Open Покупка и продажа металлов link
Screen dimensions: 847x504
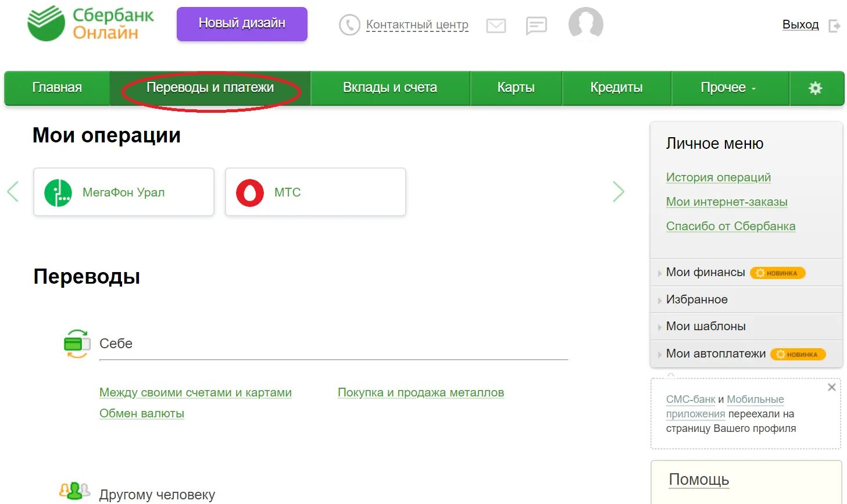421,392
